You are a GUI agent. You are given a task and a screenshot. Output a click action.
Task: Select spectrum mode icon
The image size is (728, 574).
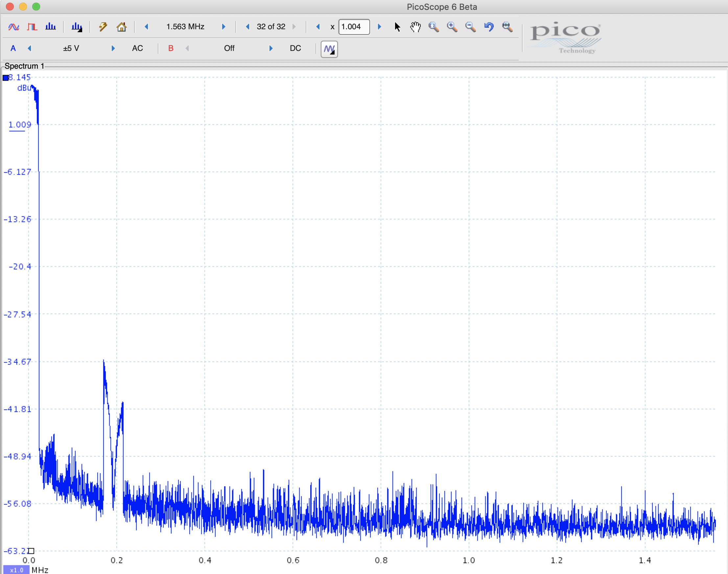[x=50, y=27]
